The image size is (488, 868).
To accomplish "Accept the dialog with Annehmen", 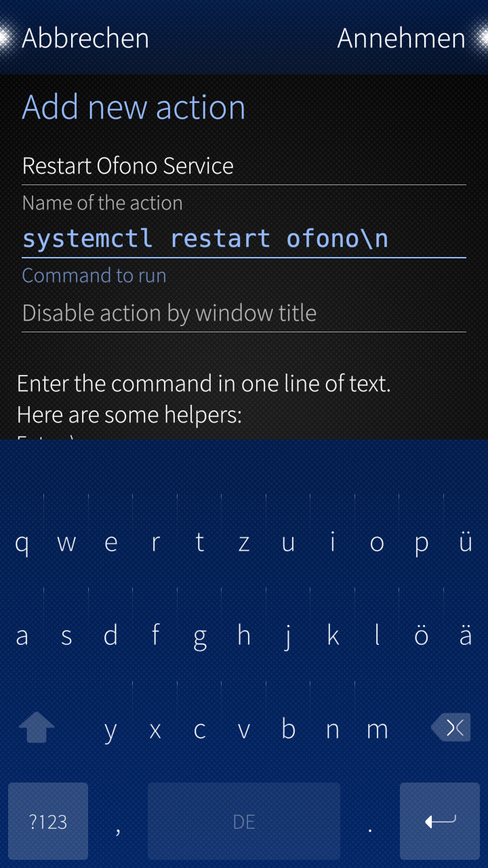I will (401, 38).
